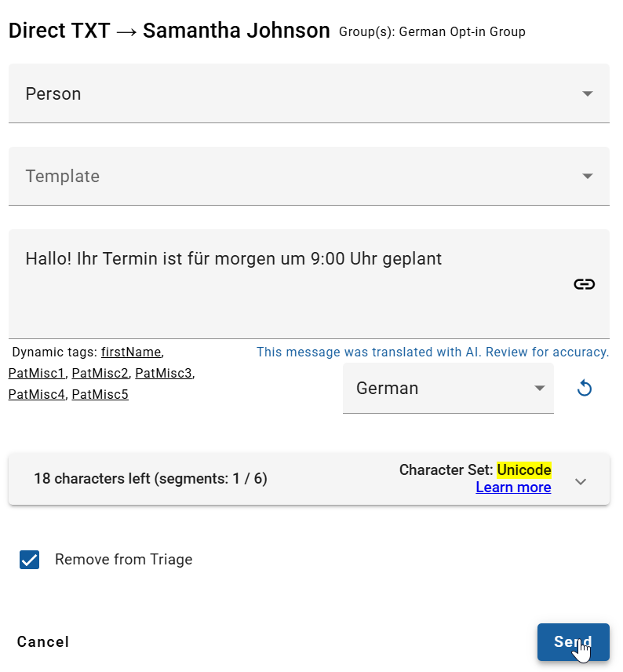Click the Cancel button
623x672 pixels.
[x=43, y=641]
